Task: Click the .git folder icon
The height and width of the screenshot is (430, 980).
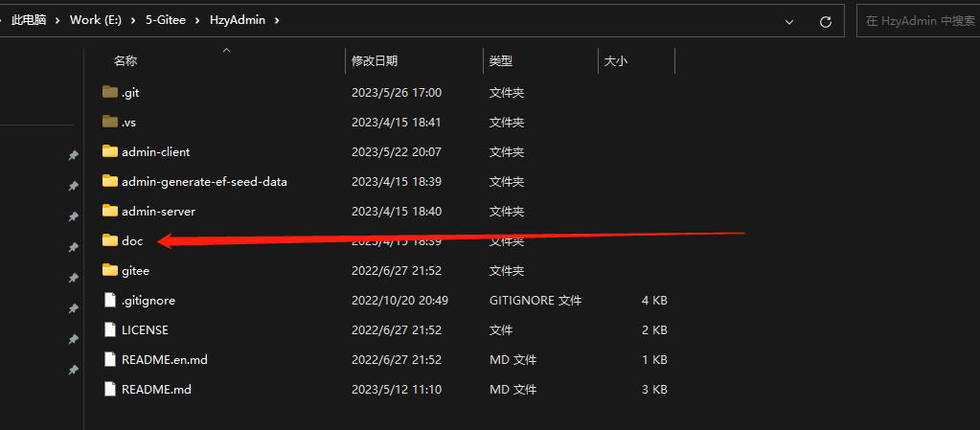Action: pyautogui.click(x=109, y=93)
